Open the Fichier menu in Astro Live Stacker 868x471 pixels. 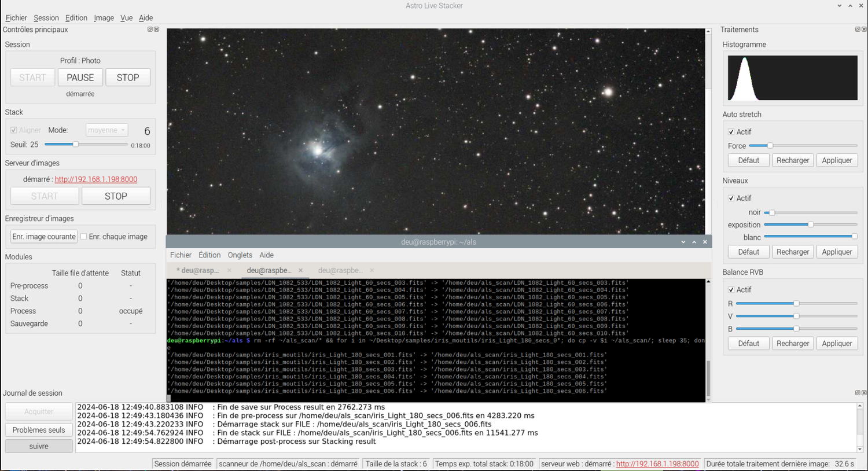(x=16, y=18)
